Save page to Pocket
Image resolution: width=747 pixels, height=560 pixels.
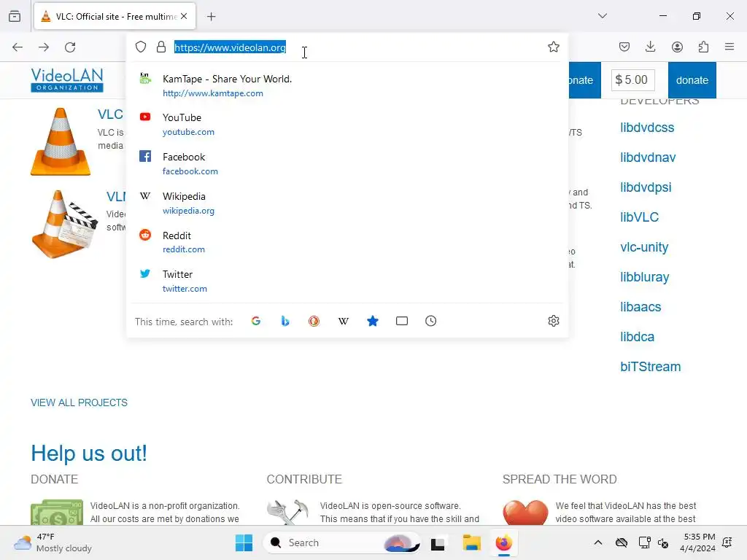[x=624, y=47]
